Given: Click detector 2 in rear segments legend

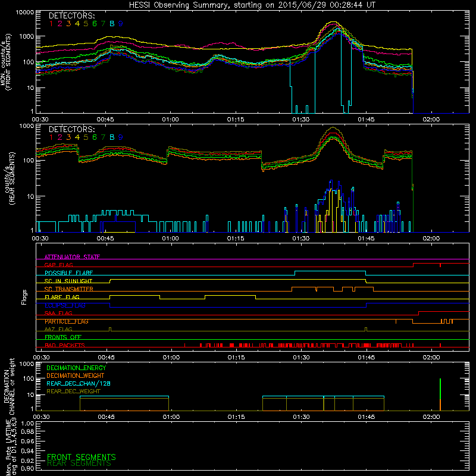Looking at the screenshot, I should tap(60, 137).
